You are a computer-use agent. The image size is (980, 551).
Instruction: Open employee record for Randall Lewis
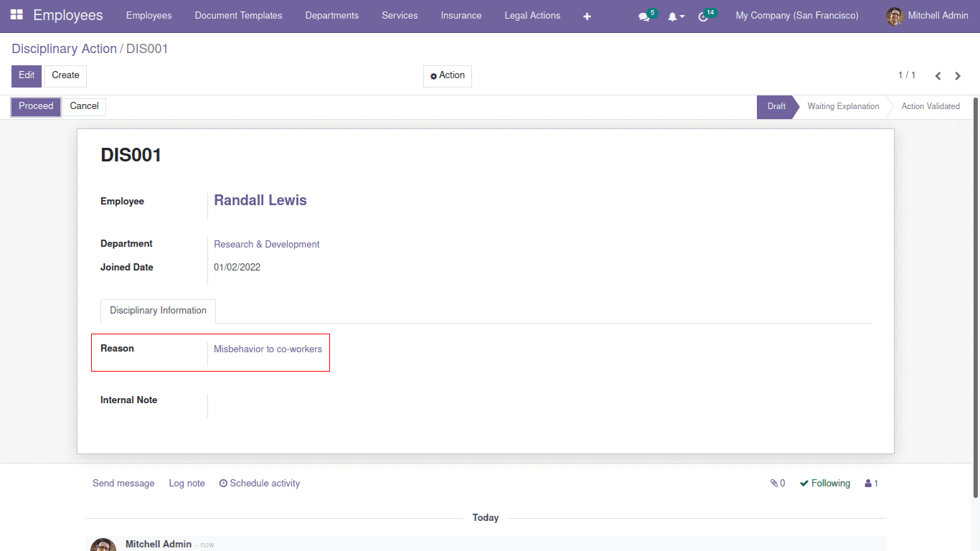260,200
